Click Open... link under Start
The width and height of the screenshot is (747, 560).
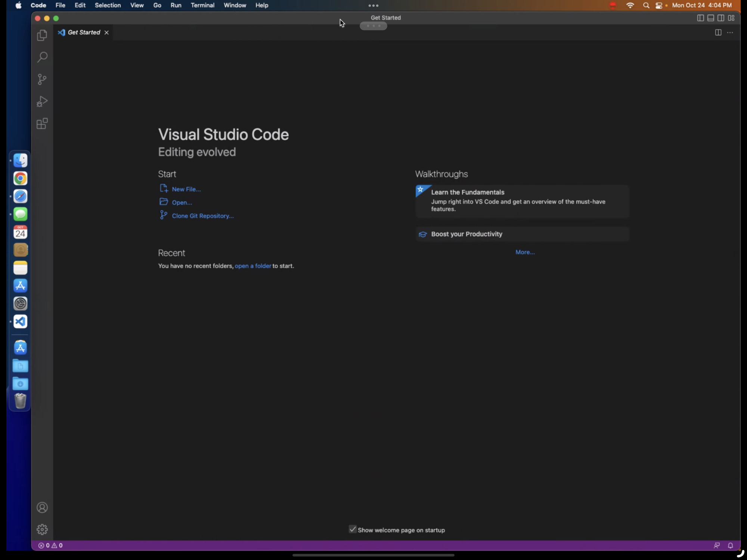pos(182,203)
